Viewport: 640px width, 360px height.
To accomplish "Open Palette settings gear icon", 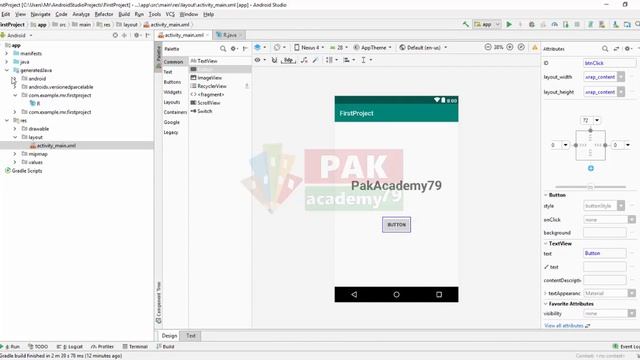I will pyautogui.click(x=233, y=49).
